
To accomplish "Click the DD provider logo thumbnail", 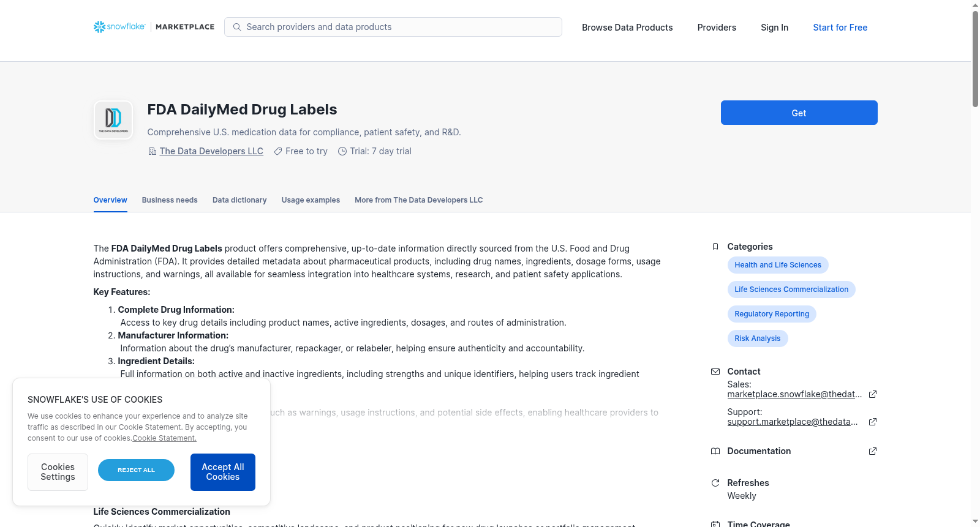I will (x=113, y=120).
